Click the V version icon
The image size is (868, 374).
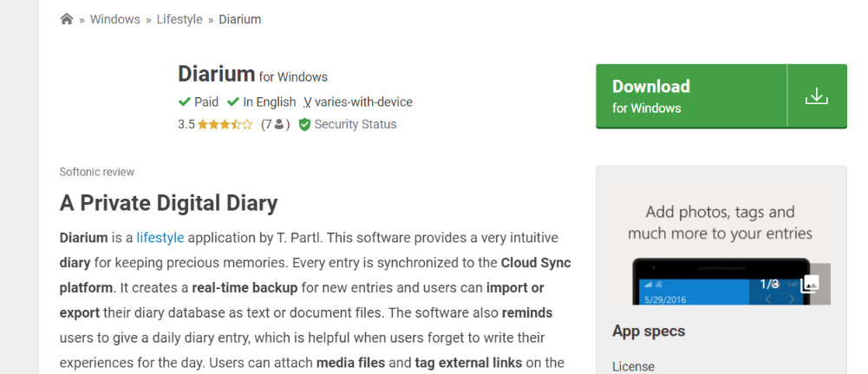pyautogui.click(x=308, y=102)
